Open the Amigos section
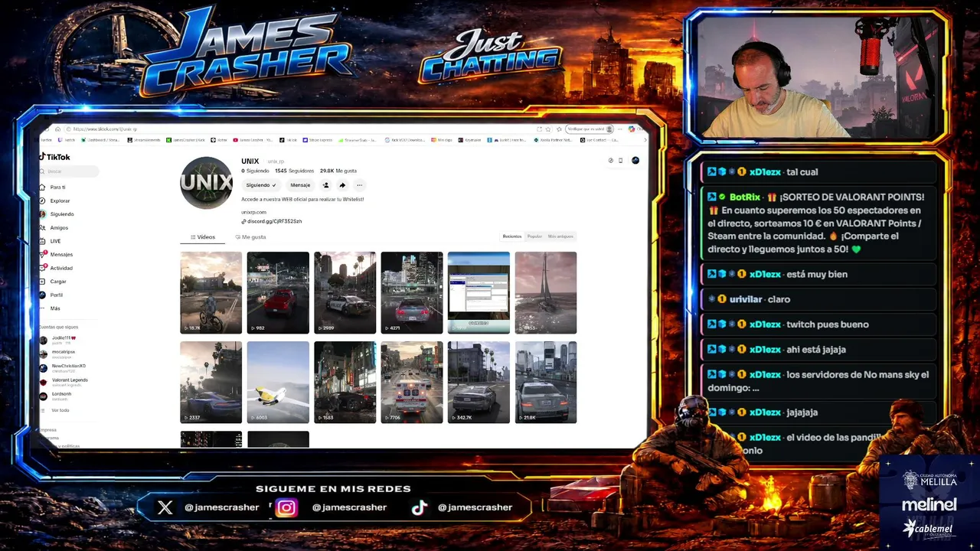Image resolution: width=980 pixels, height=551 pixels. [x=54, y=227]
